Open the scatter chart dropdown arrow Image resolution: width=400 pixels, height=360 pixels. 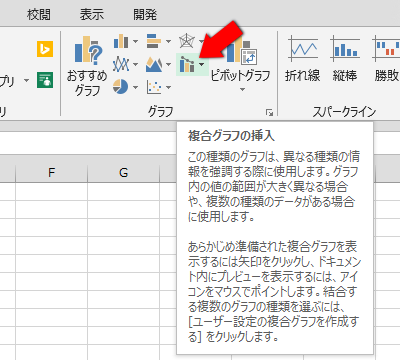[168, 87]
